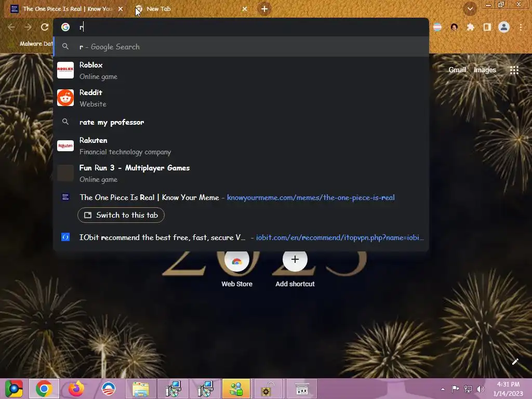Close the New Tab tab
This screenshot has height=399, width=532.
coord(245,9)
